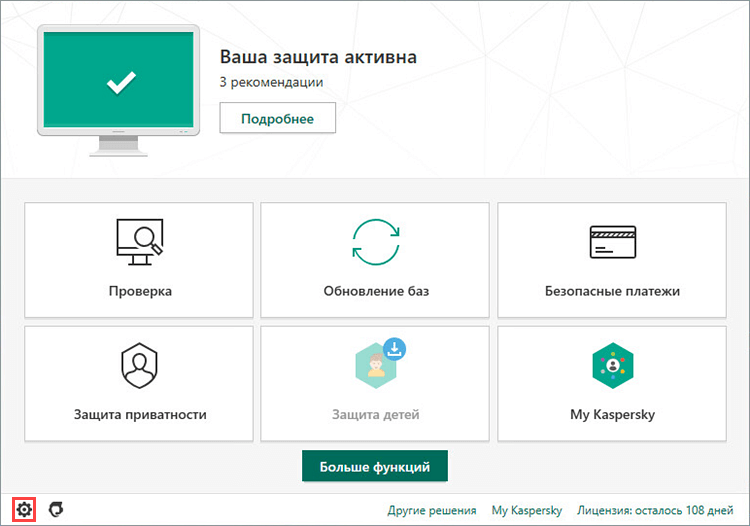
Task: Click the Защита детей child icon
Action: point(376,366)
